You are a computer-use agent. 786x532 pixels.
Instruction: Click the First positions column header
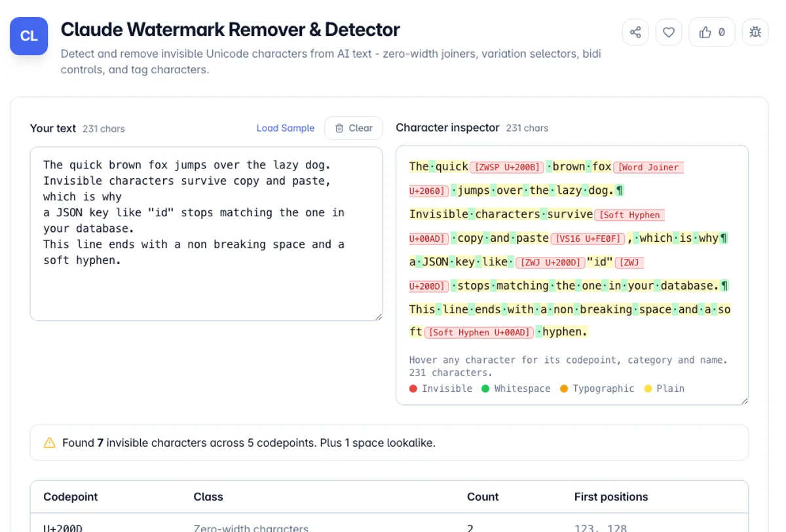click(611, 497)
